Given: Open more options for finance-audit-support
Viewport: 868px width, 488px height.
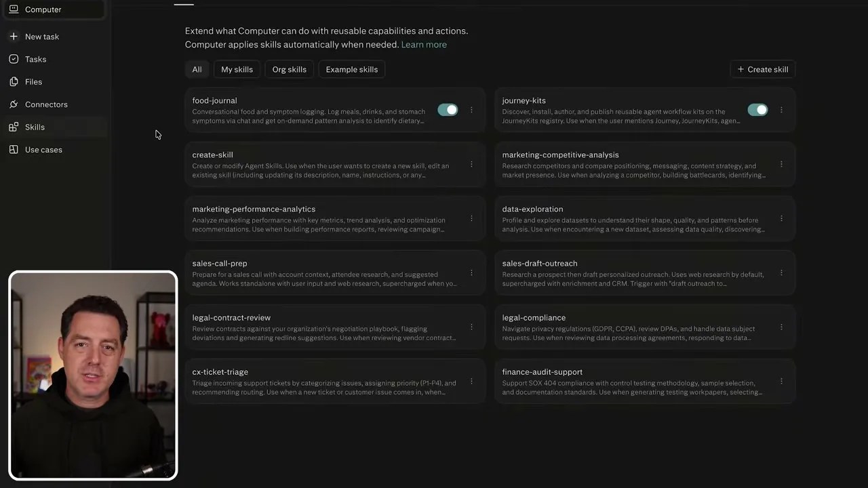Looking at the screenshot, I should point(781,381).
